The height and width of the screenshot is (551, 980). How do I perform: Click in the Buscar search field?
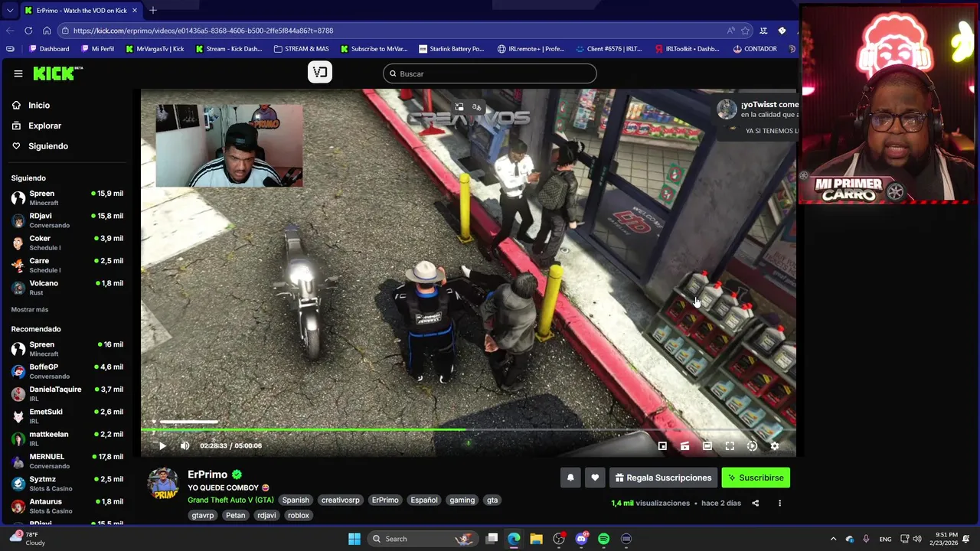[490, 73]
